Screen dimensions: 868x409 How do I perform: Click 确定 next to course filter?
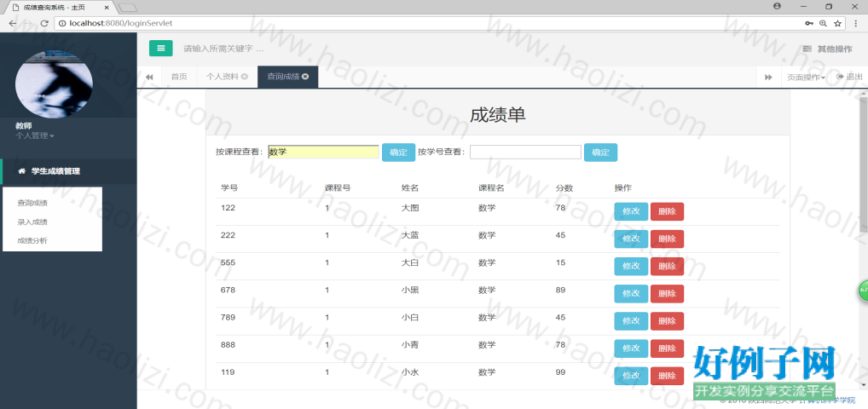tap(398, 153)
